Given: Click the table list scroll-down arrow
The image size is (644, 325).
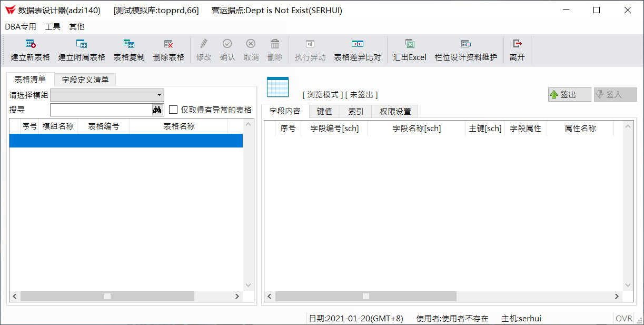Looking at the screenshot, I should point(249,285).
